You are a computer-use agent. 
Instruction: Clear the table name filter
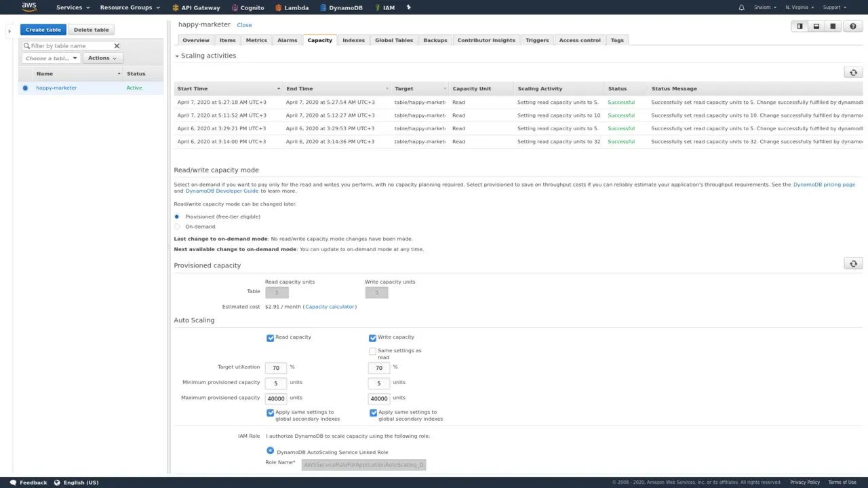117,46
